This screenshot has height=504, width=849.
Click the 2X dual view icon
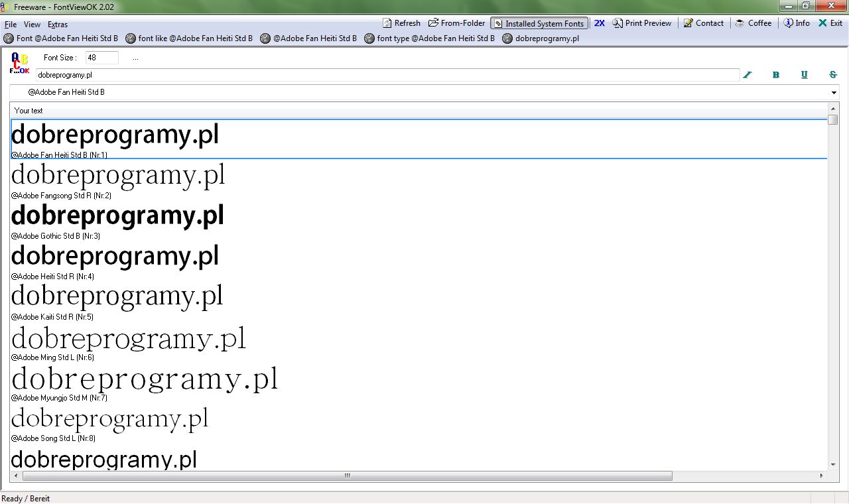599,23
